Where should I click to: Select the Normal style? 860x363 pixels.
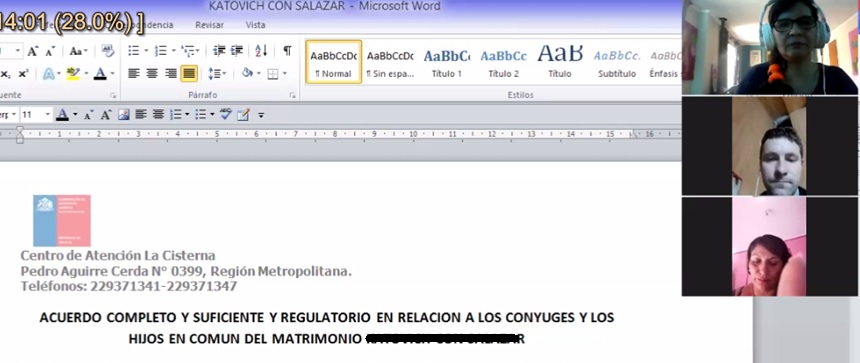333,61
